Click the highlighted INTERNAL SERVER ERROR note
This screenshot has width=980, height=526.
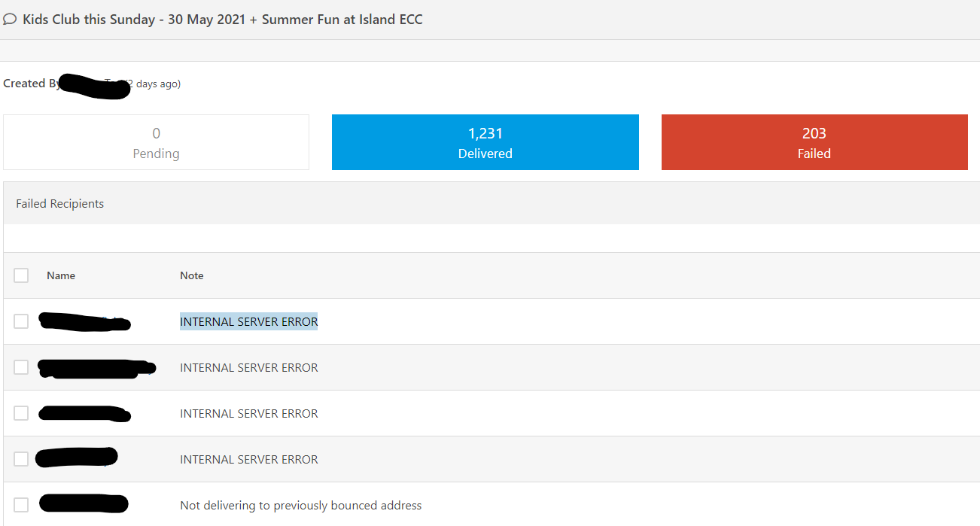tap(249, 321)
